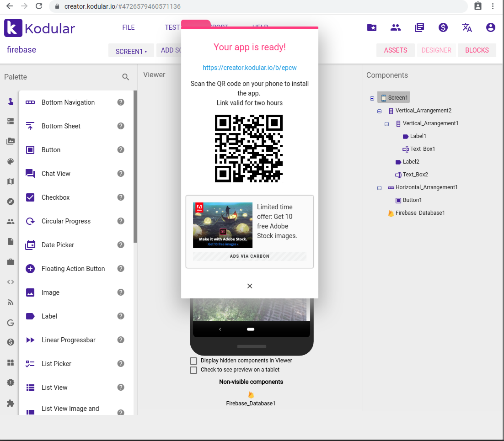504x441 pixels.
Task: Click the QR code image
Action: (x=249, y=149)
